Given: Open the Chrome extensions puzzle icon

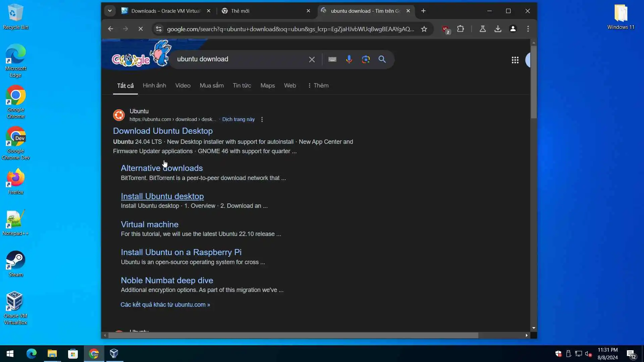Looking at the screenshot, I should [x=461, y=29].
